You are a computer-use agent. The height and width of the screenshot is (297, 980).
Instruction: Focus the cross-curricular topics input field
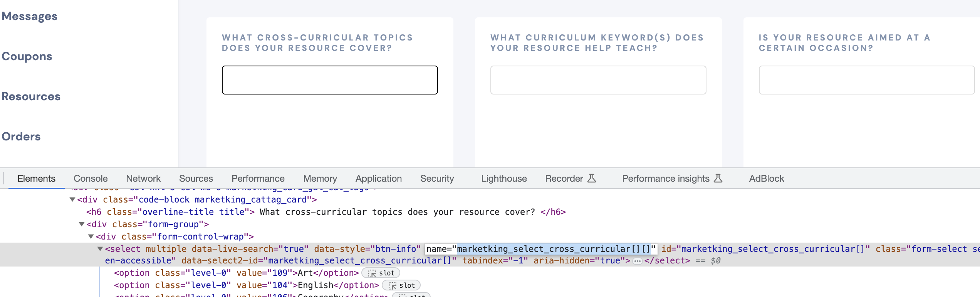(330, 80)
